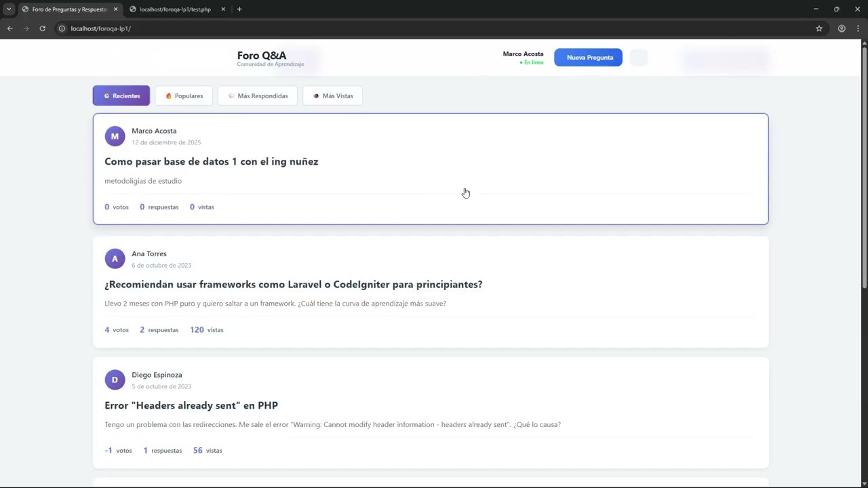The width and height of the screenshot is (868, 488).
Task: Click author name Ana Torres
Action: (x=149, y=253)
